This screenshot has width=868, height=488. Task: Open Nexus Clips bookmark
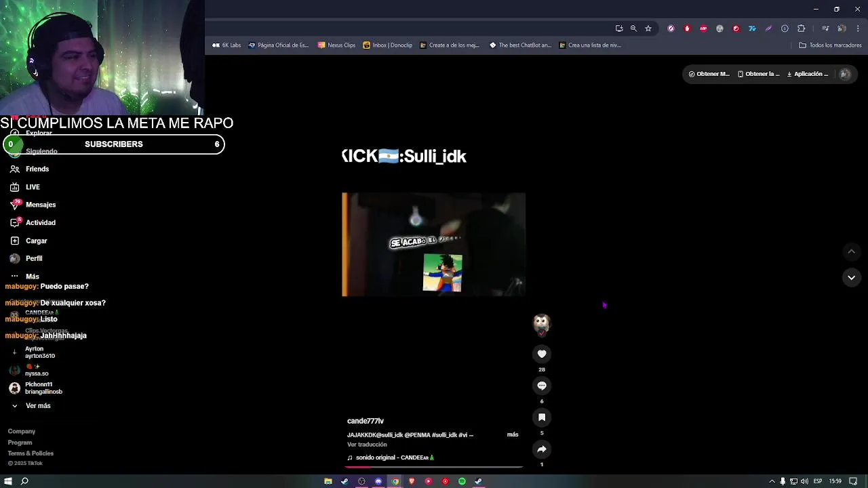336,45
